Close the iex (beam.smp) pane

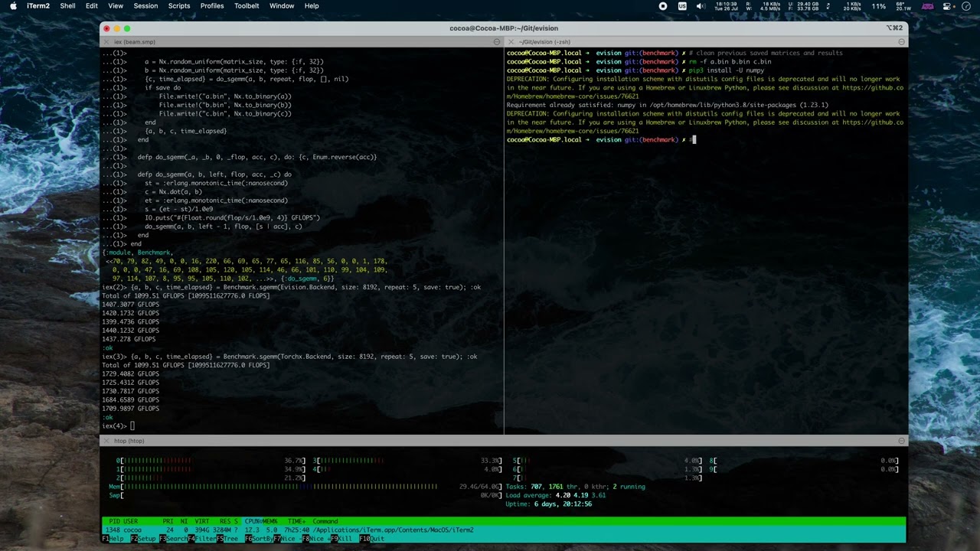[x=106, y=42]
